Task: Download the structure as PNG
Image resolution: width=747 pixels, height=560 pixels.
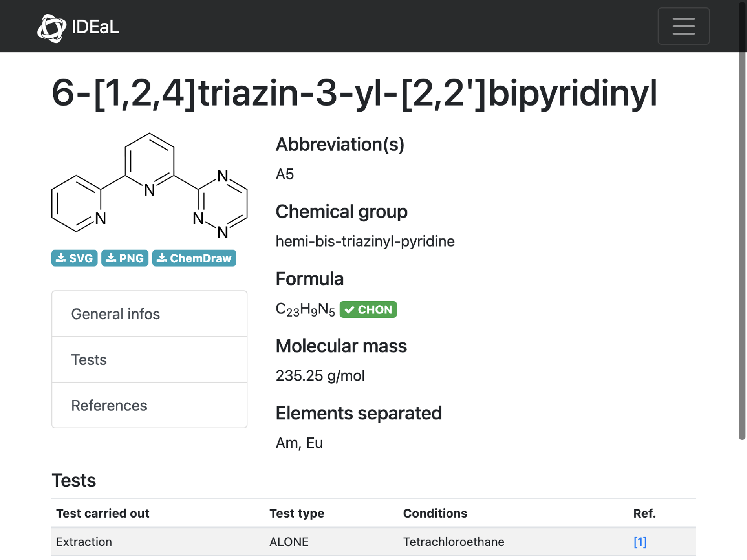Action: (x=125, y=258)
